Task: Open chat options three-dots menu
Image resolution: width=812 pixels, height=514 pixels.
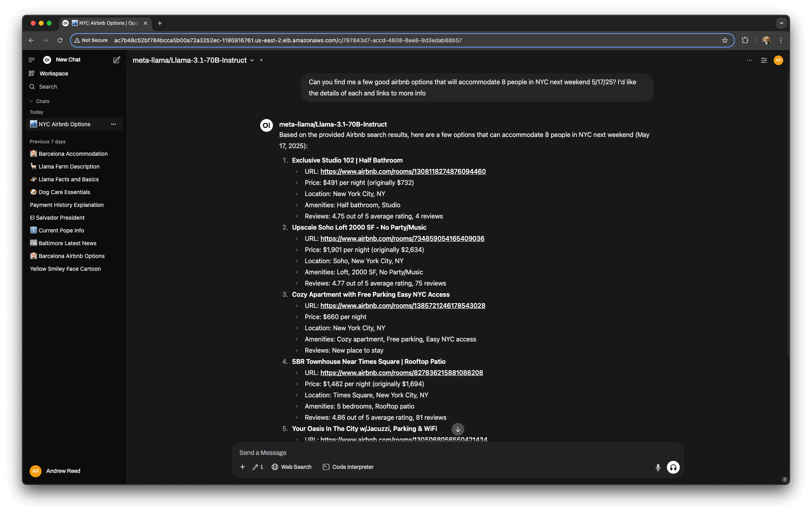Action: click(750, 60)
